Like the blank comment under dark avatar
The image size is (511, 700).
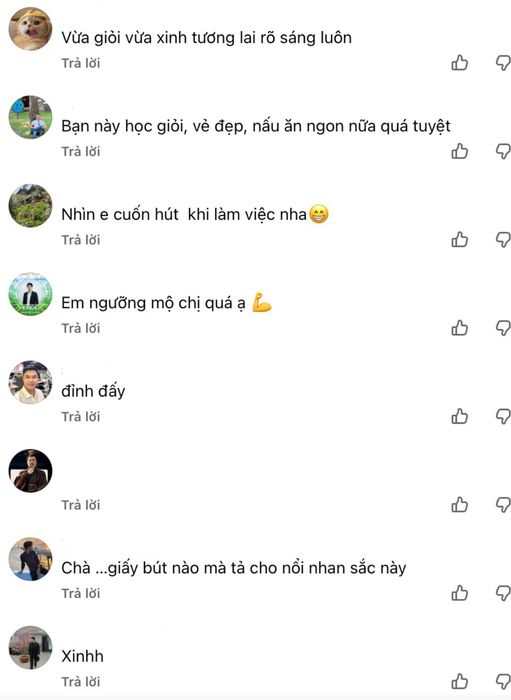[x=459, y=505]
